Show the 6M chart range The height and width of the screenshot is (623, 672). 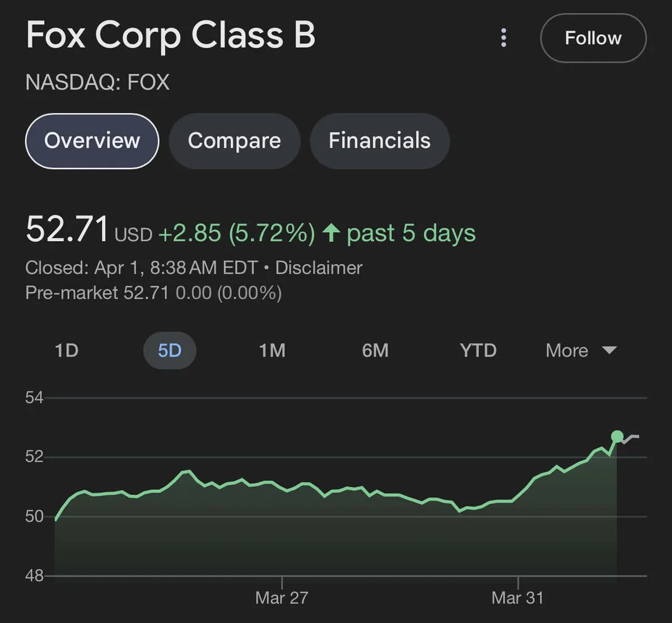coord(375,350)
